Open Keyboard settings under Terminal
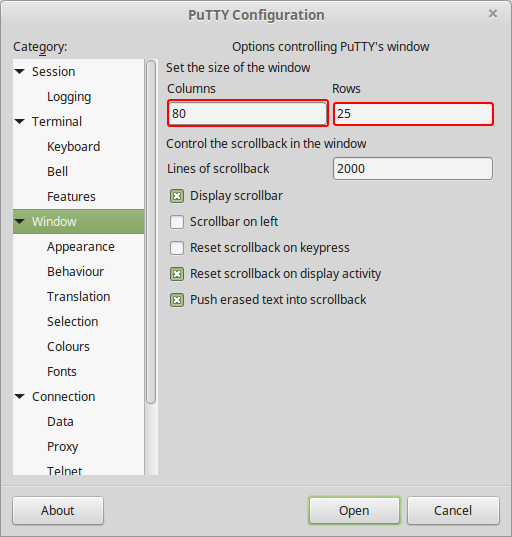This screenshot has width=512, height=537. tap(73, 147)
